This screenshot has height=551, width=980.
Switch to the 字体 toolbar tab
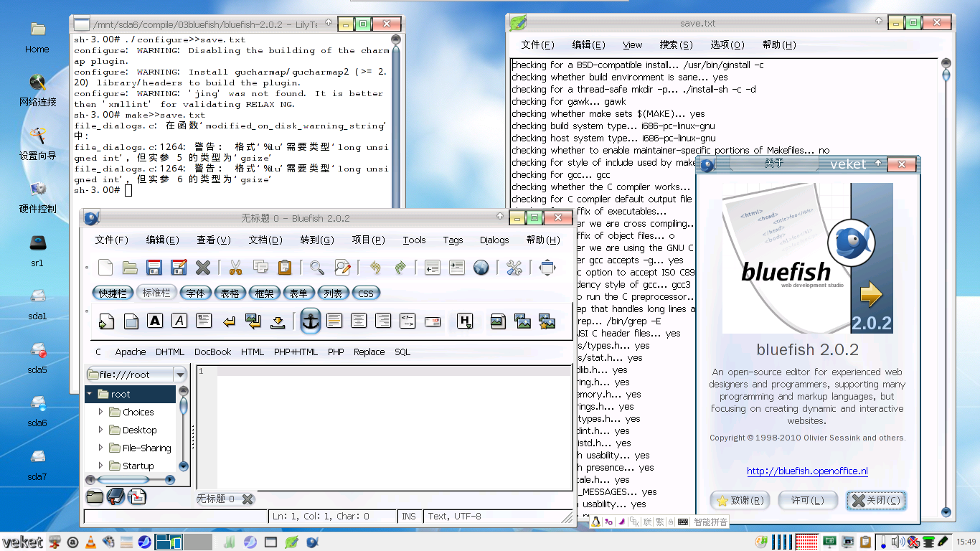196,293
